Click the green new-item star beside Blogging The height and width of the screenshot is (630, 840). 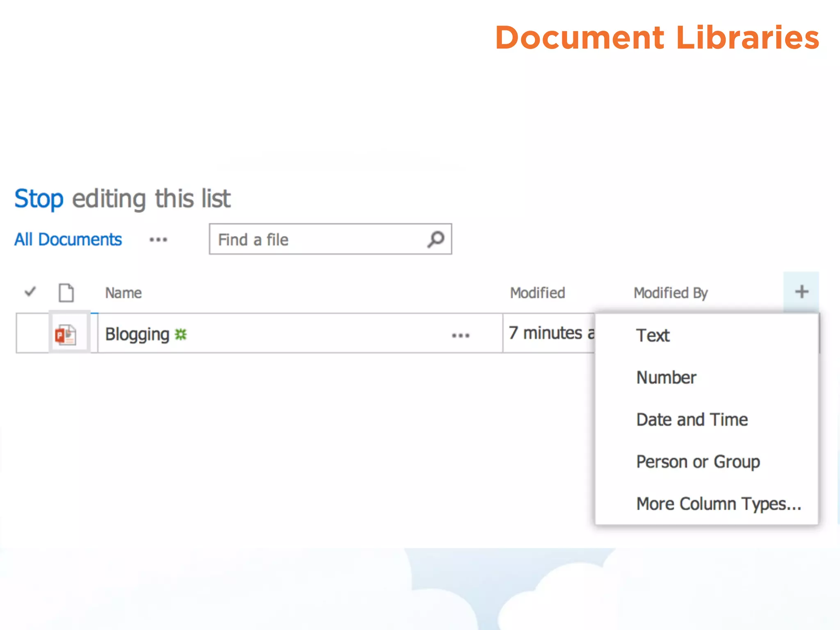[x=180, y=334]
